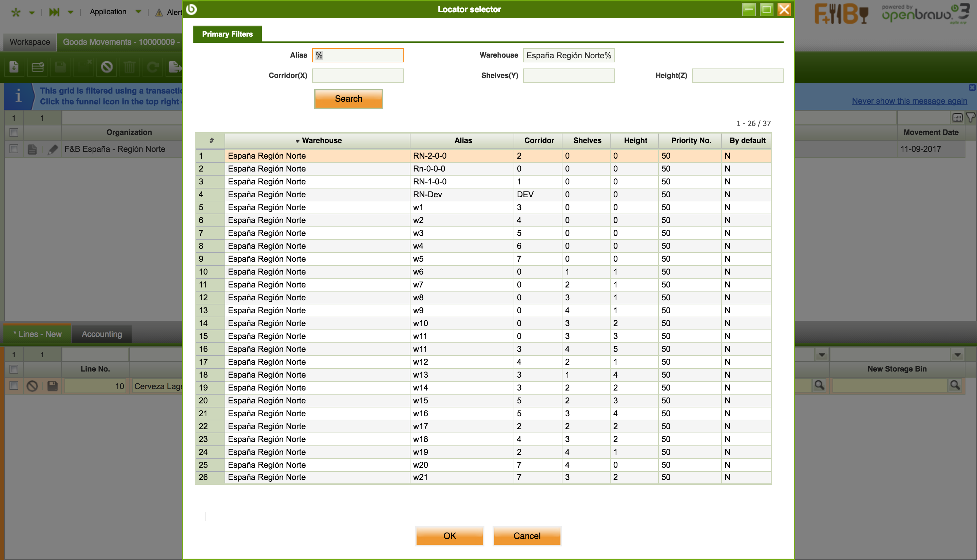The image size is (977, 560).
Task: Open the Workspace tab
Action: [30, 42]
